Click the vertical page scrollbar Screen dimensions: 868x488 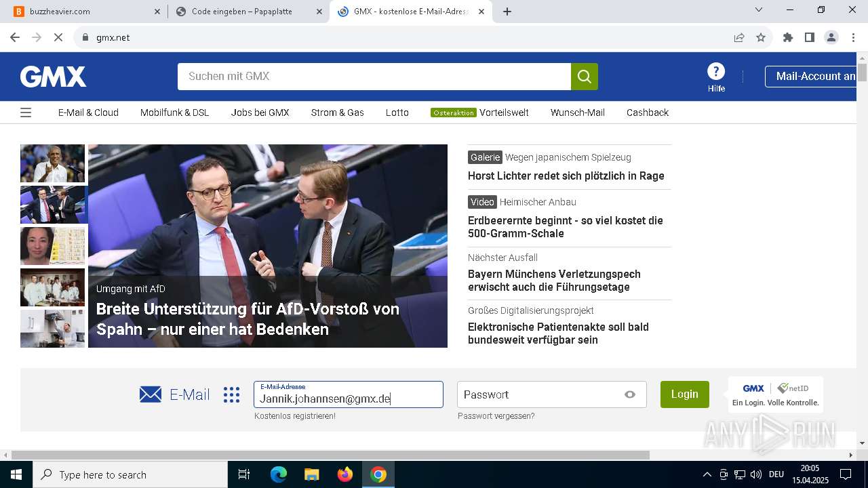862,73
